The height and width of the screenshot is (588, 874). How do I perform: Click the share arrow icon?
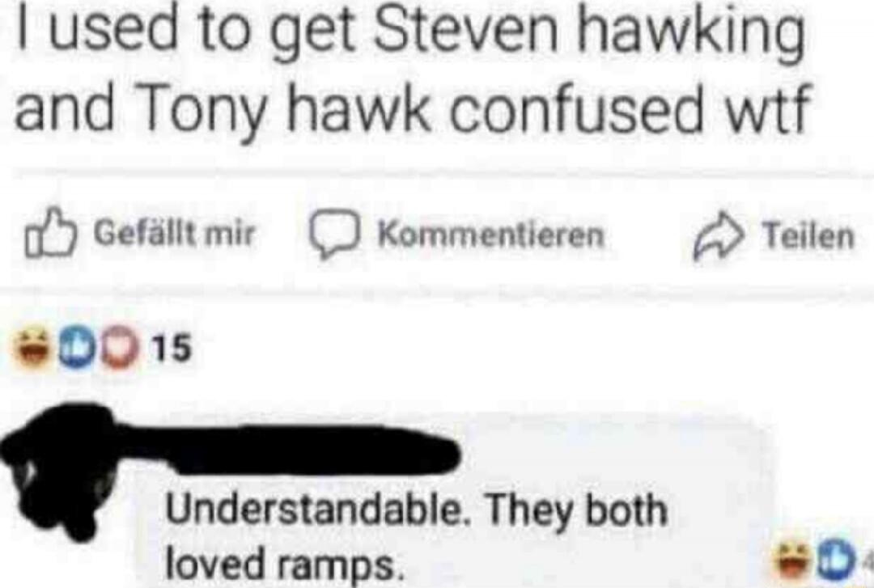pyautogui.click(x=719, y=235)
